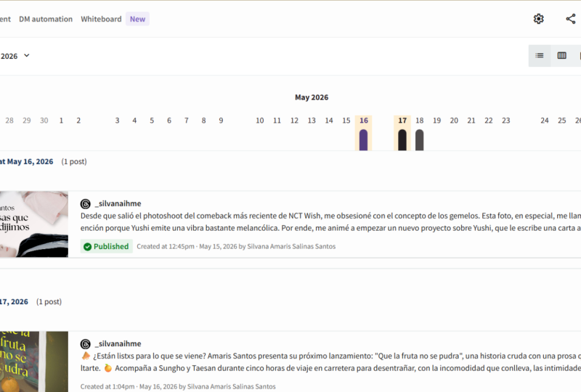The width and height of the screenshot is (581, 392).
Task: Click the 17, 2026 date header
Action: click(14, 301)
